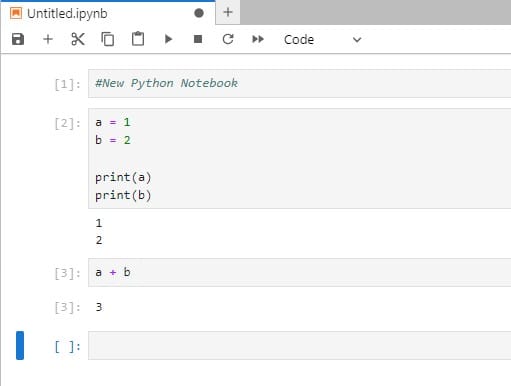The width and height of the screenshot is (511, 386).
Task: Save the notebook with the floppy disk icon
Action: 18,39
